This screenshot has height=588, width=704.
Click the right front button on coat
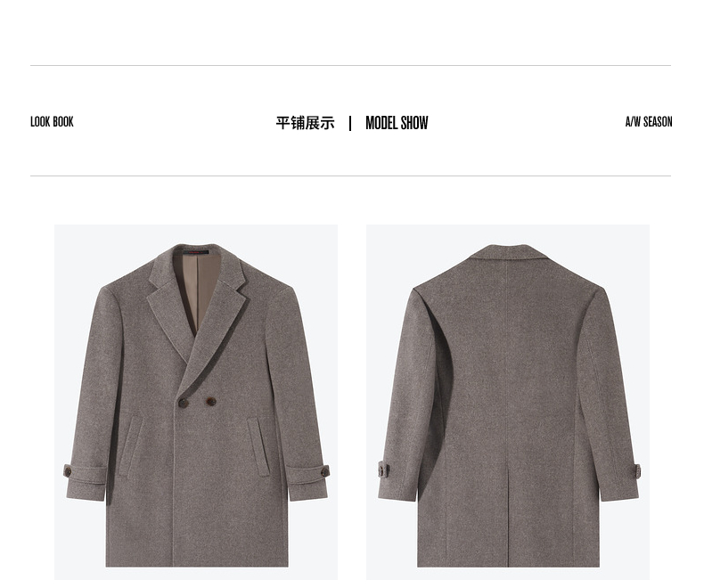click(211, 401)
